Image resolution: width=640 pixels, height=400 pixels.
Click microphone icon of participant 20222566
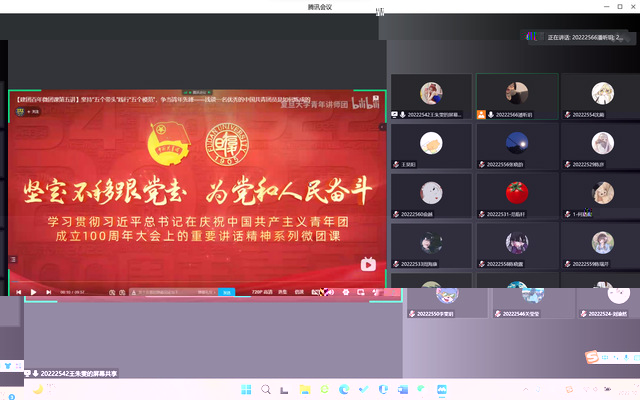(491, 115)
